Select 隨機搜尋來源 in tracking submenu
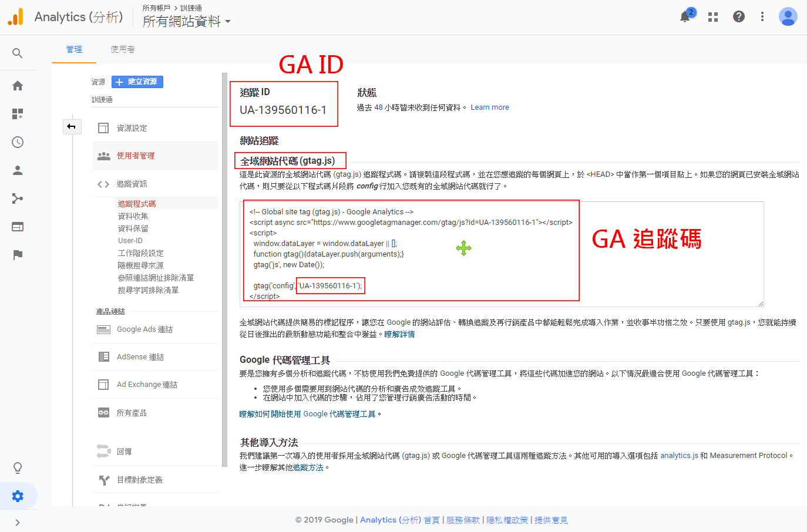807x532 pixels. coord(140,265)
